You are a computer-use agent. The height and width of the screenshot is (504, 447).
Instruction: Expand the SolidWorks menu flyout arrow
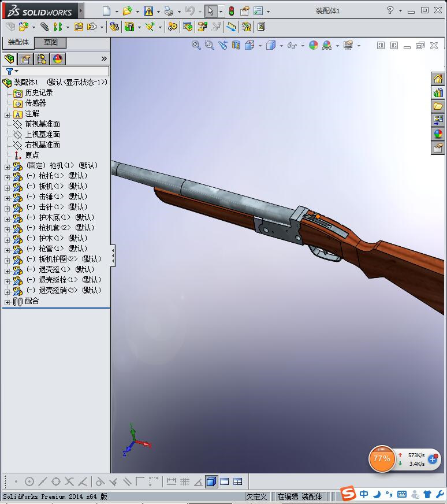[81, 11]
